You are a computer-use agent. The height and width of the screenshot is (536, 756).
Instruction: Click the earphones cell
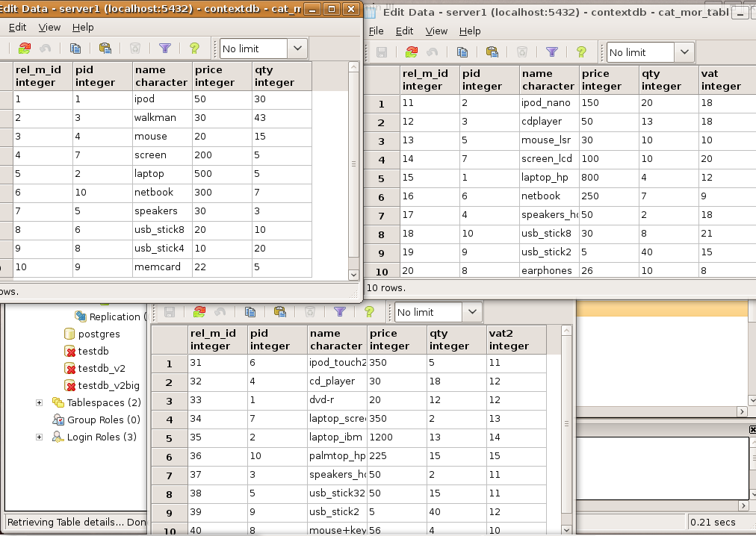tap(549, 270)
